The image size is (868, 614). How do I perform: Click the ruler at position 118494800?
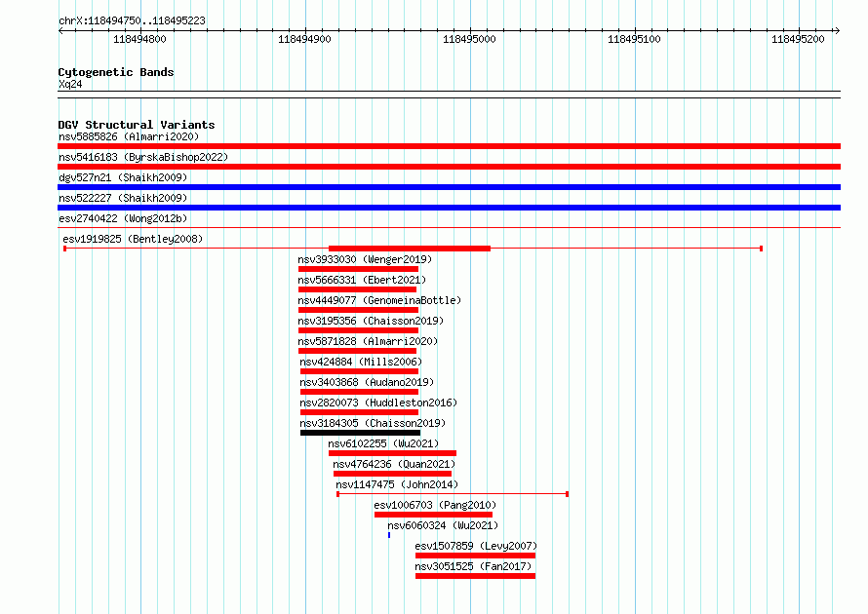[139, 39]
